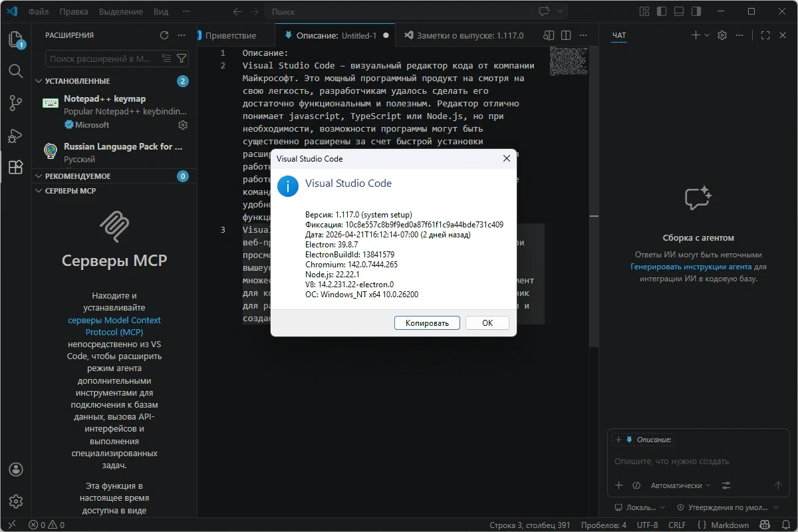Viewport: 798px width, 532px height.
Task: Open the Правка menu
Action: [x=74, y=11]
